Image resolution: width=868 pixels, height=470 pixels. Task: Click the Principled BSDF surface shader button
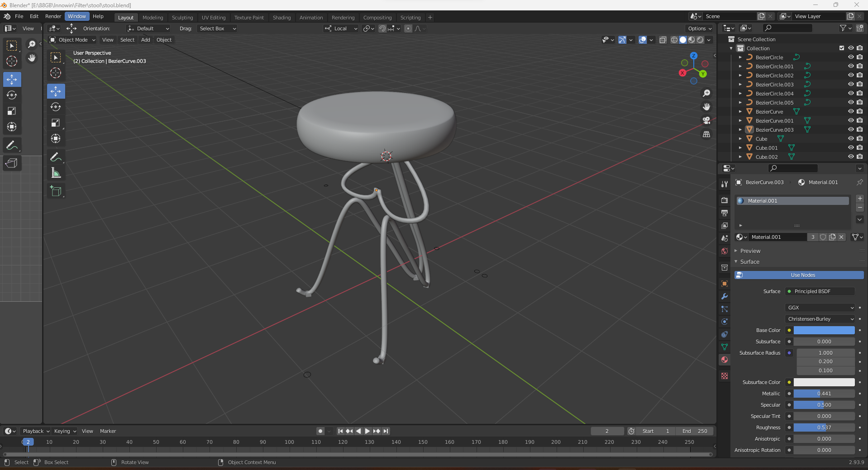point(820,291)
